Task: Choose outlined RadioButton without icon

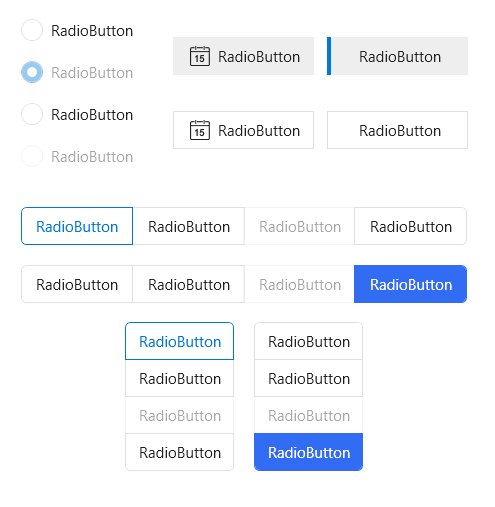Action: coord(397,130)
